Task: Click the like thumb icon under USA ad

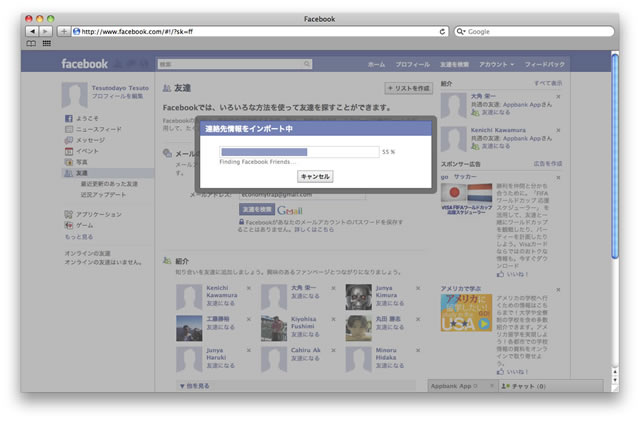Action: click(500, 372)
